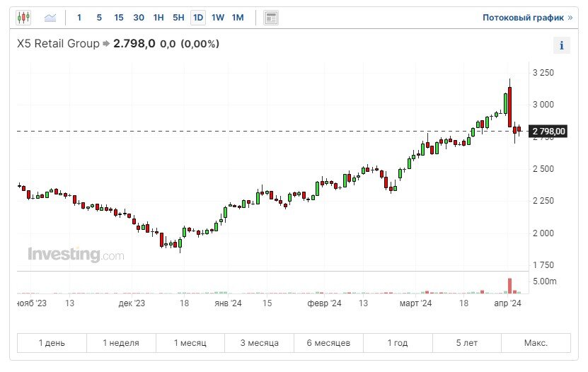This screenshot has width=588, height=372.
Task: Click the янв '24 date axis label
Action: pos(228,303)
